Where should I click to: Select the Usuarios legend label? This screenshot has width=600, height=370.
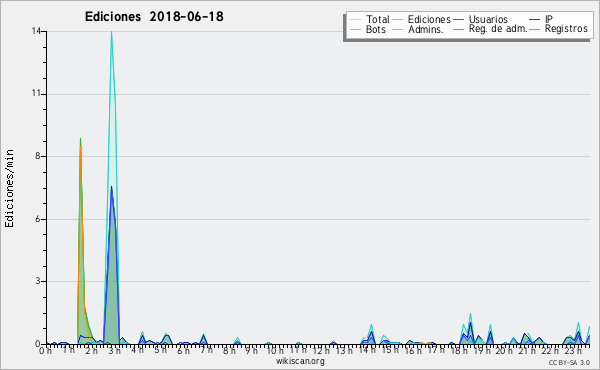click(x=488, y=19)
